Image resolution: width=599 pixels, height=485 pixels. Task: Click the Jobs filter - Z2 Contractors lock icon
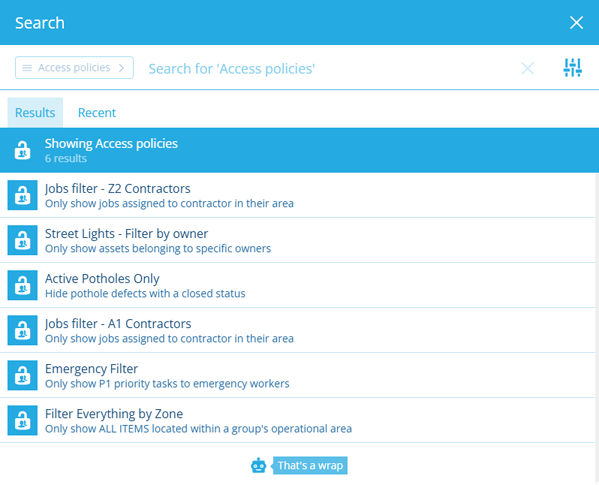[23, 195]
